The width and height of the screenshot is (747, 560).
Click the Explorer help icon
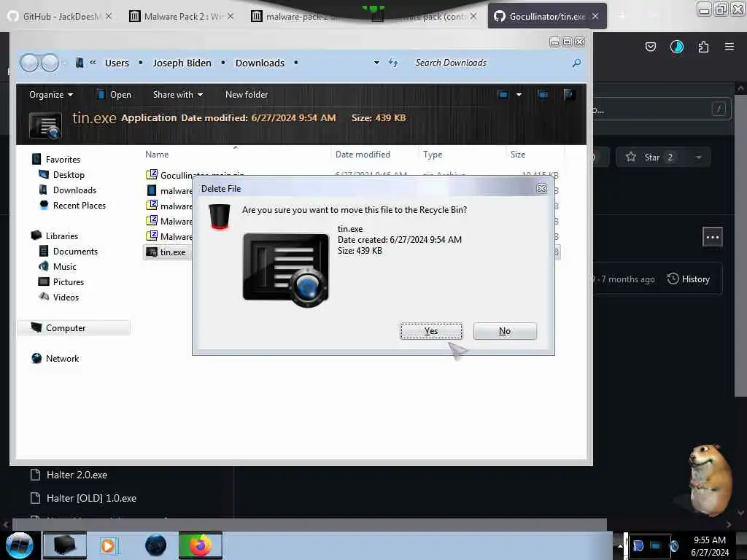tap(568, 95)
